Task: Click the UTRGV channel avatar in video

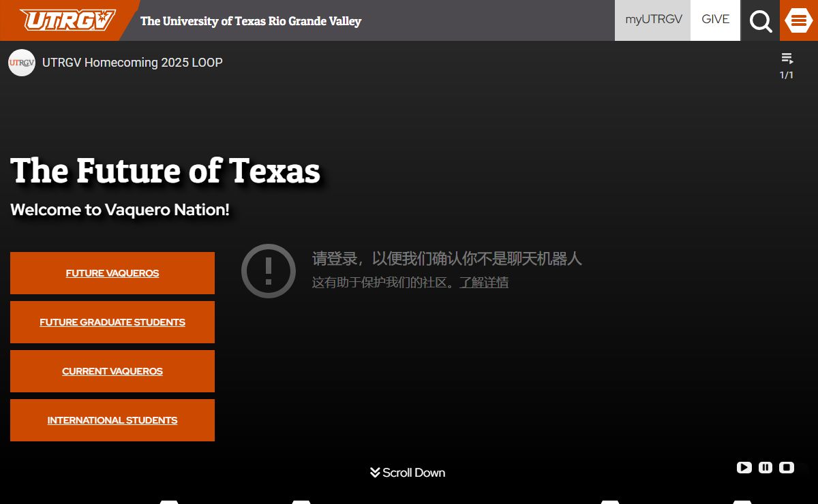Action: [22, 63]
